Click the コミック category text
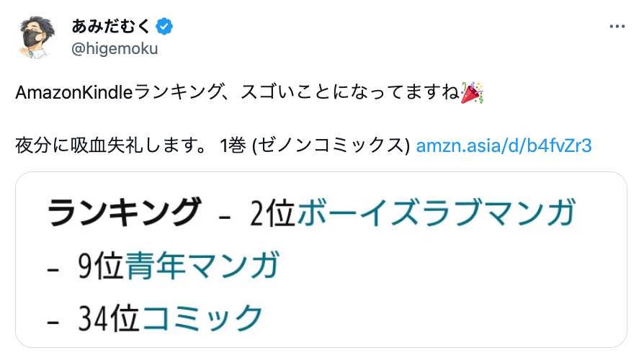Viewport: 644px width, 363px height. [203, 318]
